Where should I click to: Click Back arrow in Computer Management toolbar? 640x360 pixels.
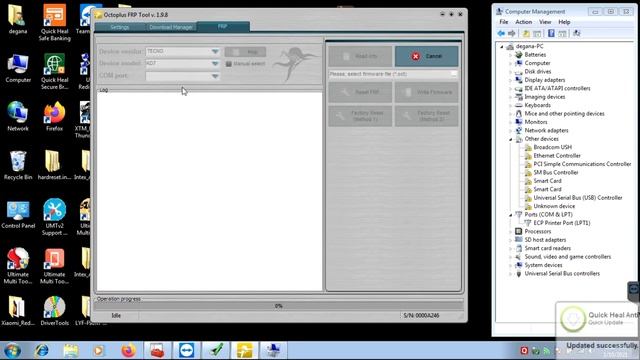pos(501,33)
